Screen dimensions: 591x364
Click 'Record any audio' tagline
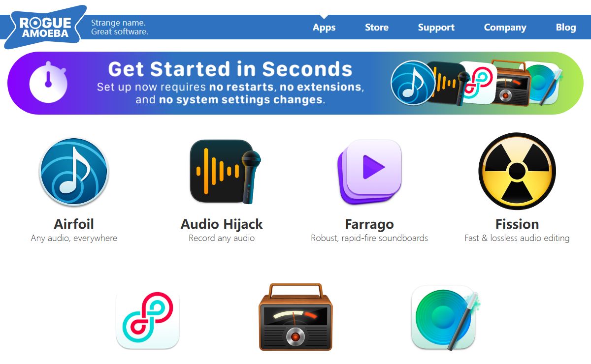[x=222, y=238]
